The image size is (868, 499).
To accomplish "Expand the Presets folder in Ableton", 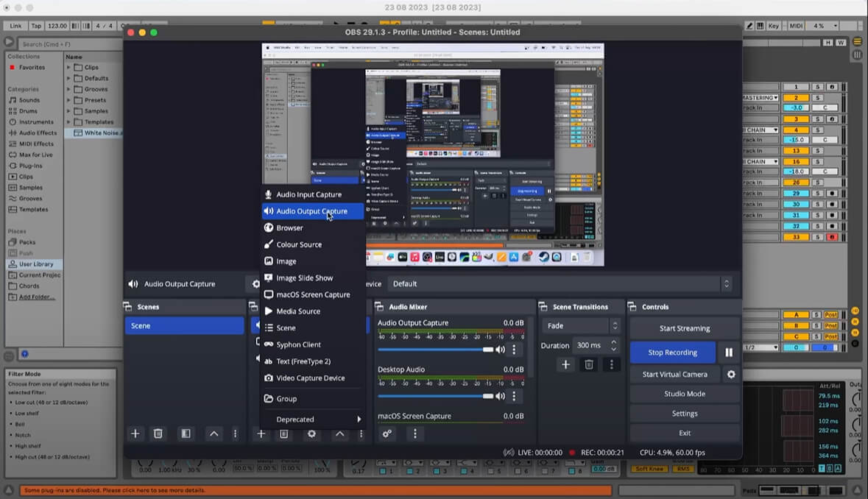I will tap(68, 100).
